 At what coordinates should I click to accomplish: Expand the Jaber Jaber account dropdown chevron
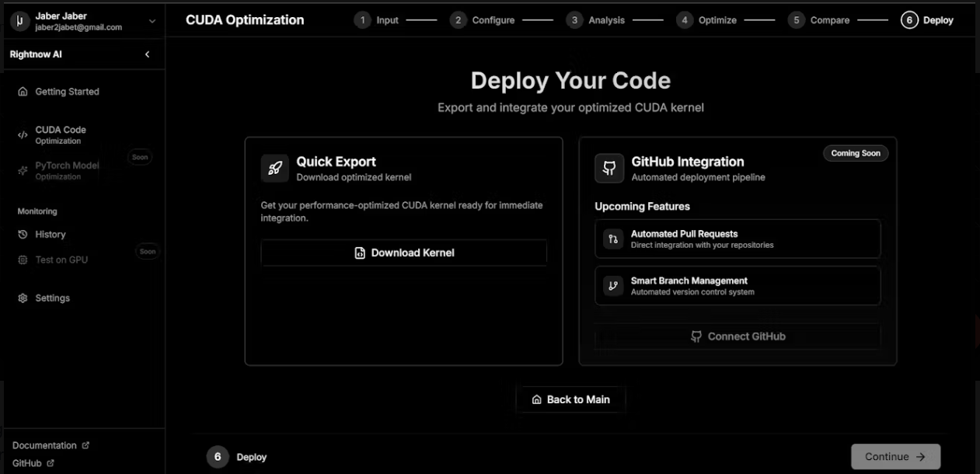152,22
